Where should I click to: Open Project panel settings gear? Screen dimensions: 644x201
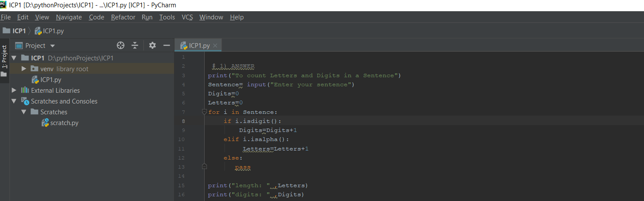click(152, 45)
